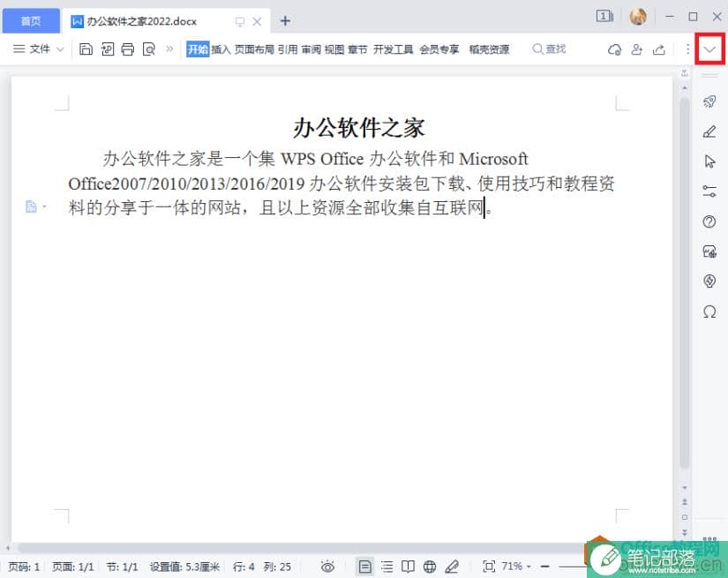Click the Print icon
The width and height of the screenshot is (728, 578).
point(128,49)
